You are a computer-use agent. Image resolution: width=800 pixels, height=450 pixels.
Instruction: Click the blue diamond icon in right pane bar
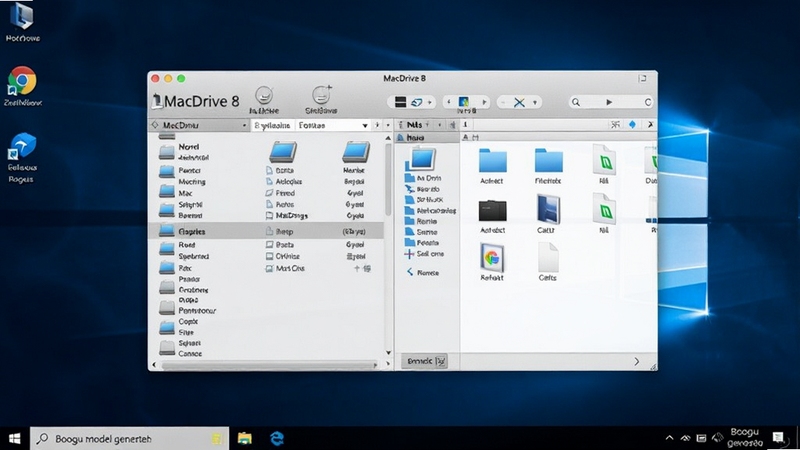tap(632, 124)
